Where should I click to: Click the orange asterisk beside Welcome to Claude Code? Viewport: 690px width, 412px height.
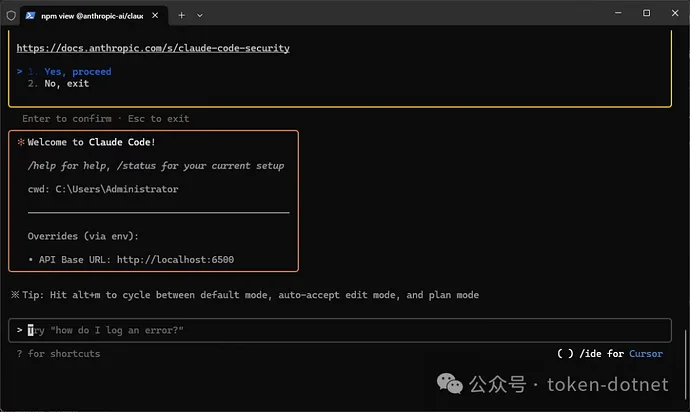20,142
